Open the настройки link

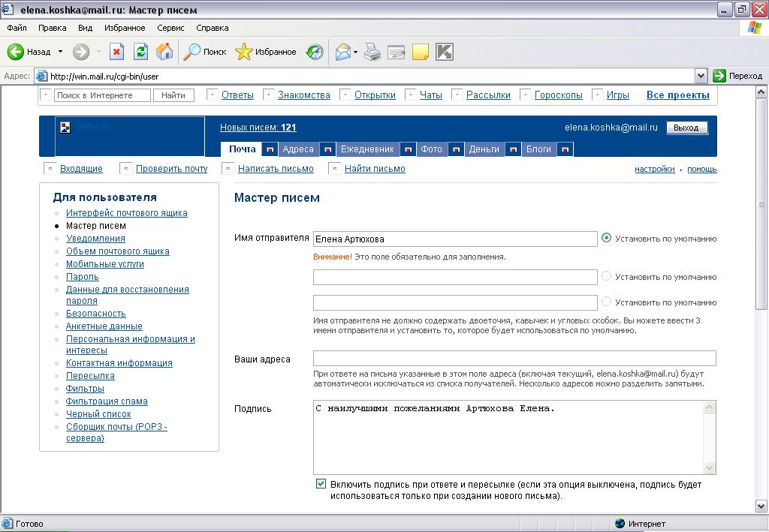[x=655, y=169]
